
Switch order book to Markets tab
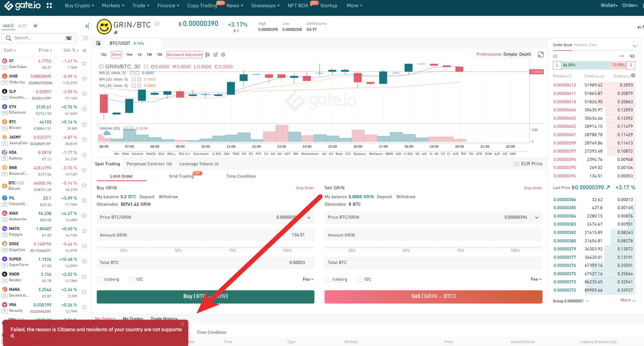581,45
